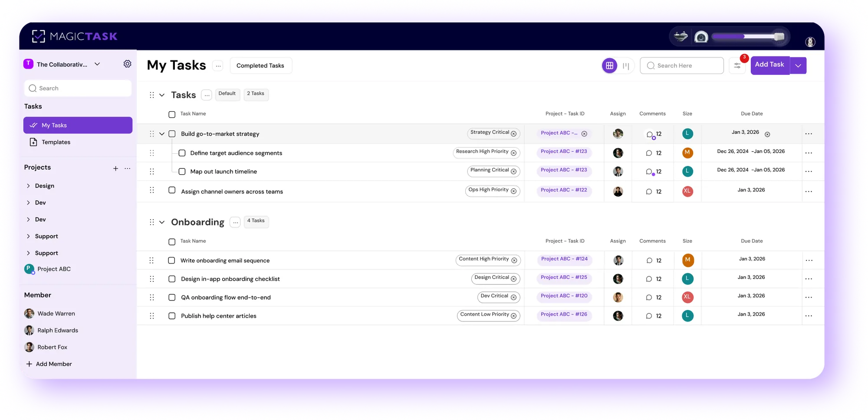The height and width of the screenshot is (420, 868).
Task: Check Assign channel owners across teams
Action: [x=172, y=190]
